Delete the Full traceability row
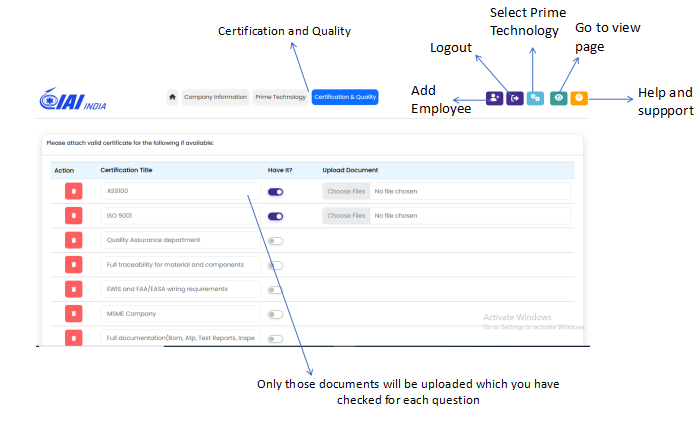The image size is (700, 437). 74,265
